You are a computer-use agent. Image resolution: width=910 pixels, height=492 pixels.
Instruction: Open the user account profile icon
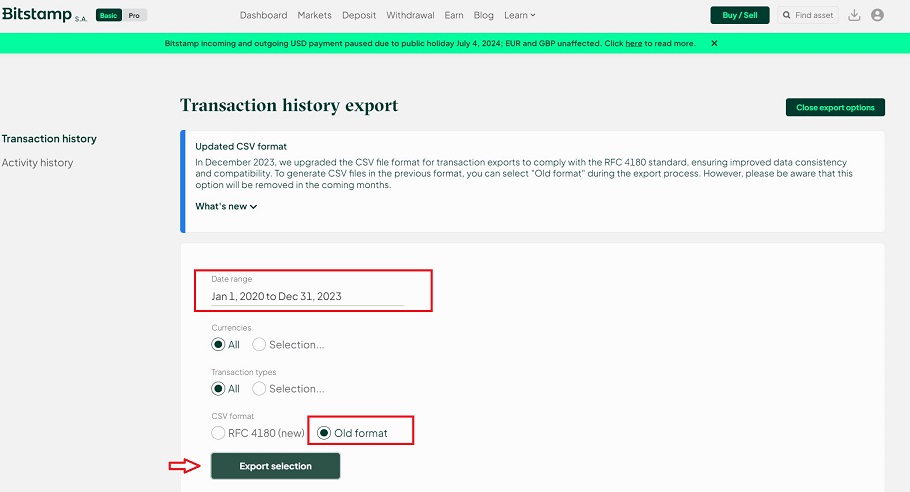tap(877, 15)
